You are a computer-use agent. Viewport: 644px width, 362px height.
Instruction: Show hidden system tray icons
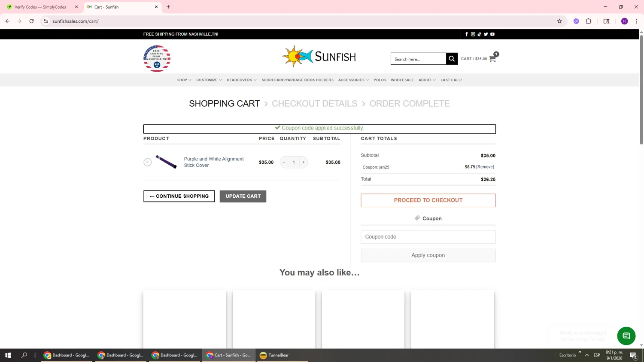point(587,355)
